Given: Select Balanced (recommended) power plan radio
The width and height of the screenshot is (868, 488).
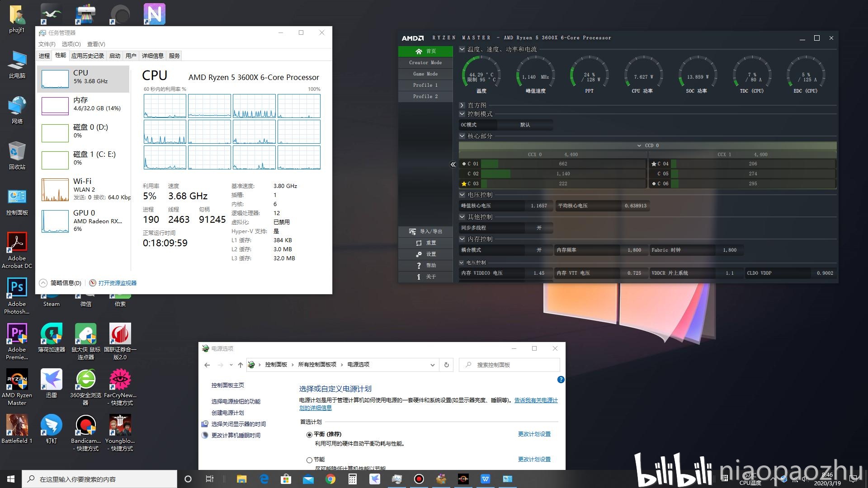Looking at the screenshot, I should [309, 435].
